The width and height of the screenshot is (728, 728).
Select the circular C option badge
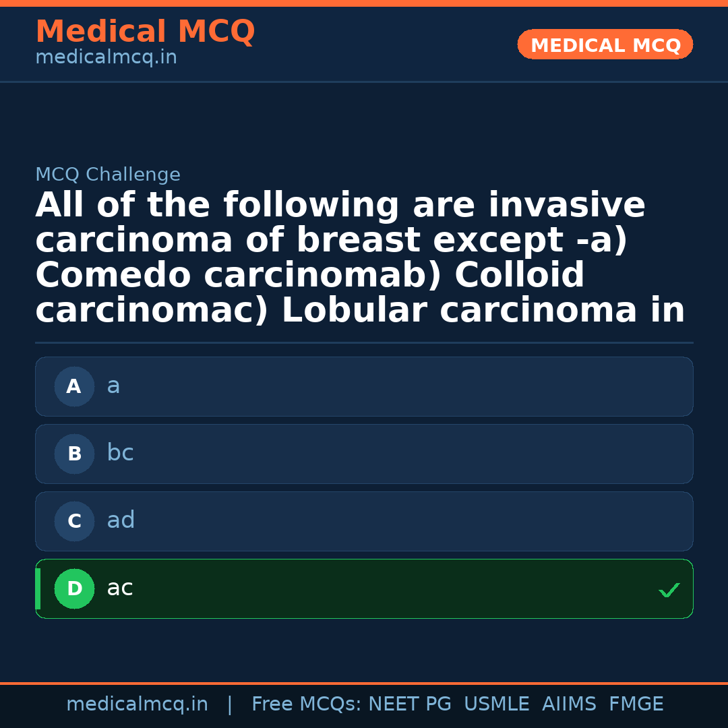[x=74, y=521]
